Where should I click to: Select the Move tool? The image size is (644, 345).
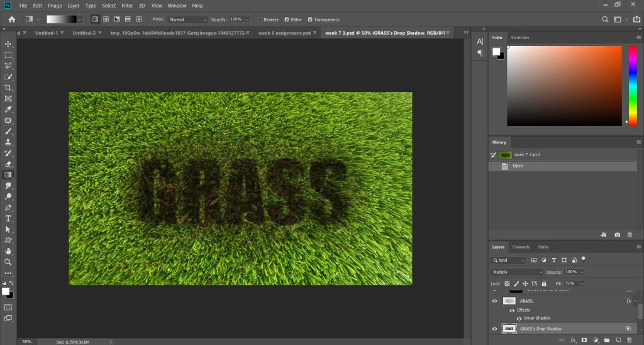pos(8,44)
